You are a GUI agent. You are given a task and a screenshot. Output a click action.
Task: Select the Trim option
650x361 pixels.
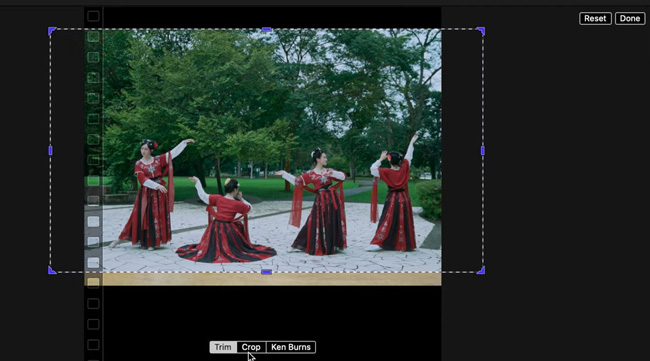click(x=223, y=347)
